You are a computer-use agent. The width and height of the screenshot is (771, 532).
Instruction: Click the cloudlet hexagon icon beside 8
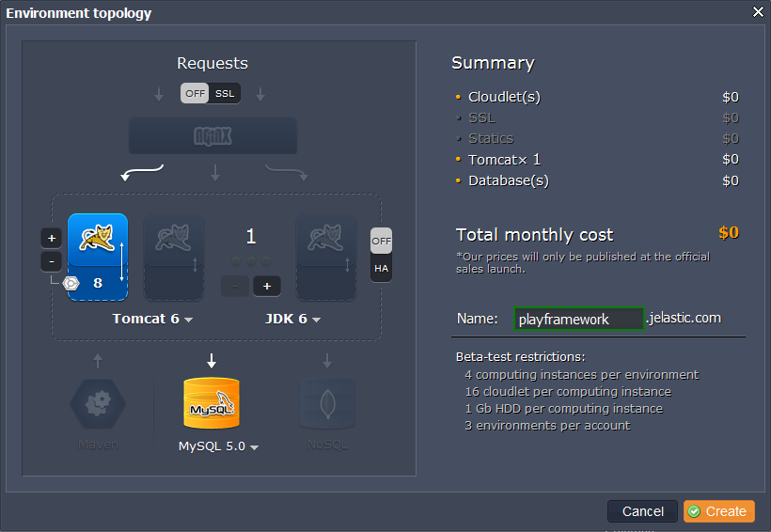tap(71, 283)
